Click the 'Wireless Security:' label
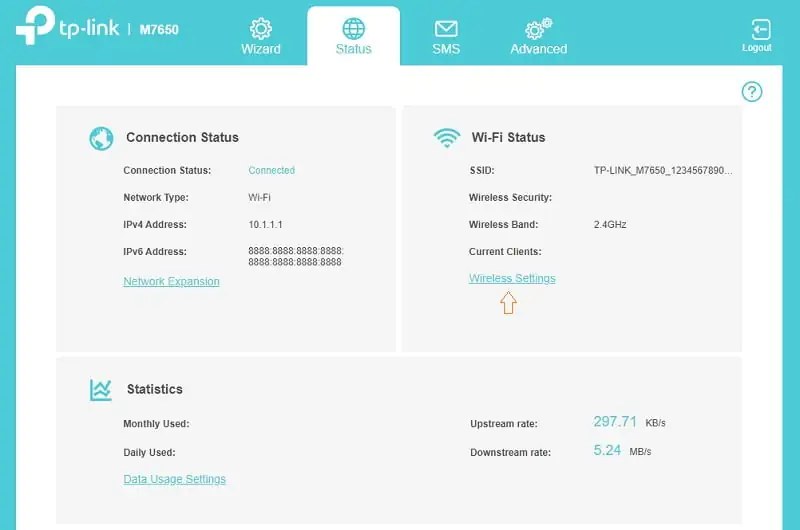The width and height of the screenshot is (800, 530). coord(510,197)
